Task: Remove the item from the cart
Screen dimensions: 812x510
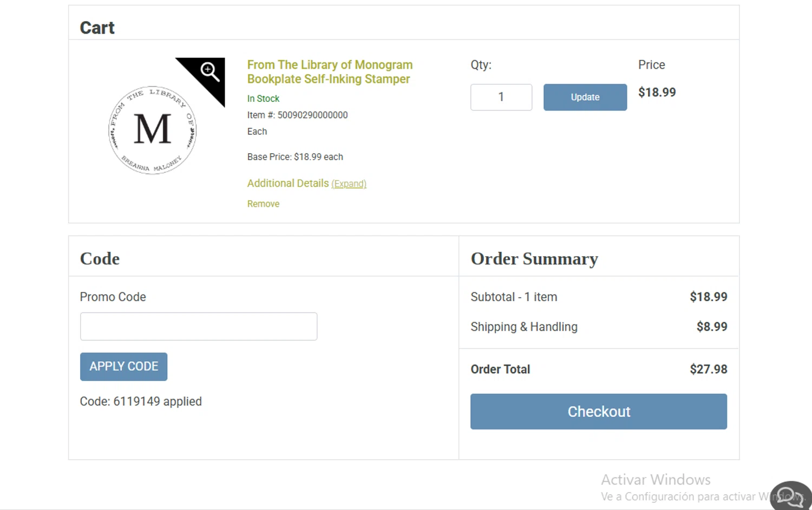Action: (x=263, y=204)
